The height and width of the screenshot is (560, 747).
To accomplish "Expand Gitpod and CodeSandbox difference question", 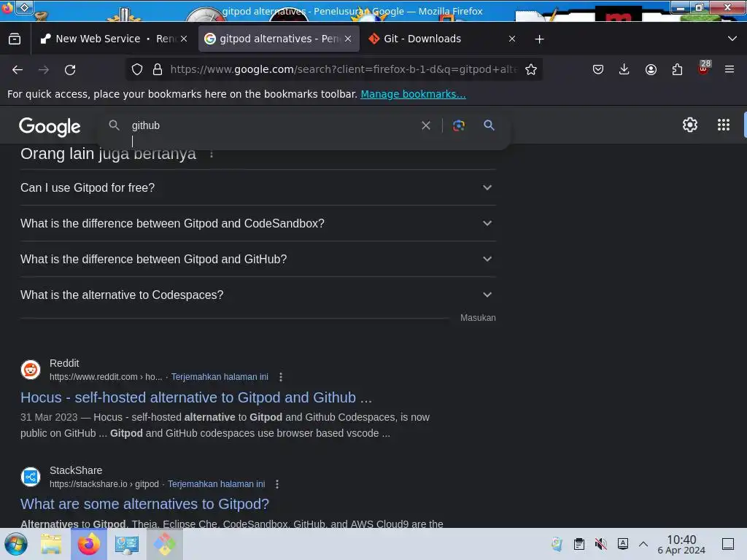I will [x=258, y=223].
